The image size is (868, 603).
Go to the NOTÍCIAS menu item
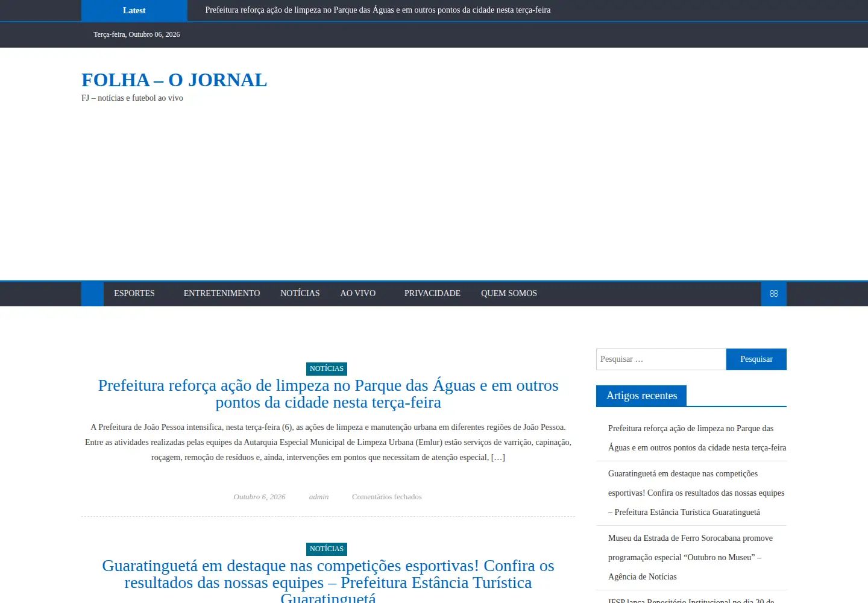300,294
